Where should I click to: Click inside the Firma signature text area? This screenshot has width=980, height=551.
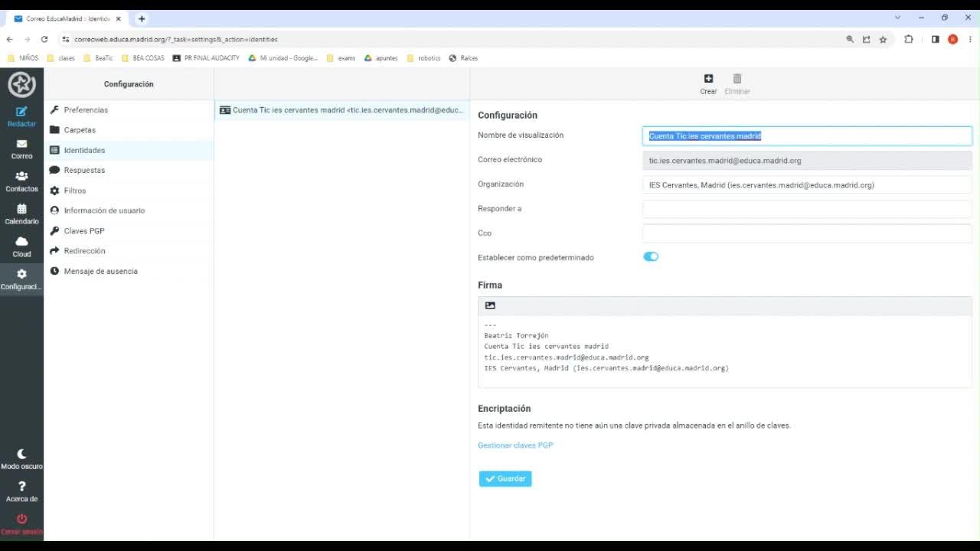724,351
